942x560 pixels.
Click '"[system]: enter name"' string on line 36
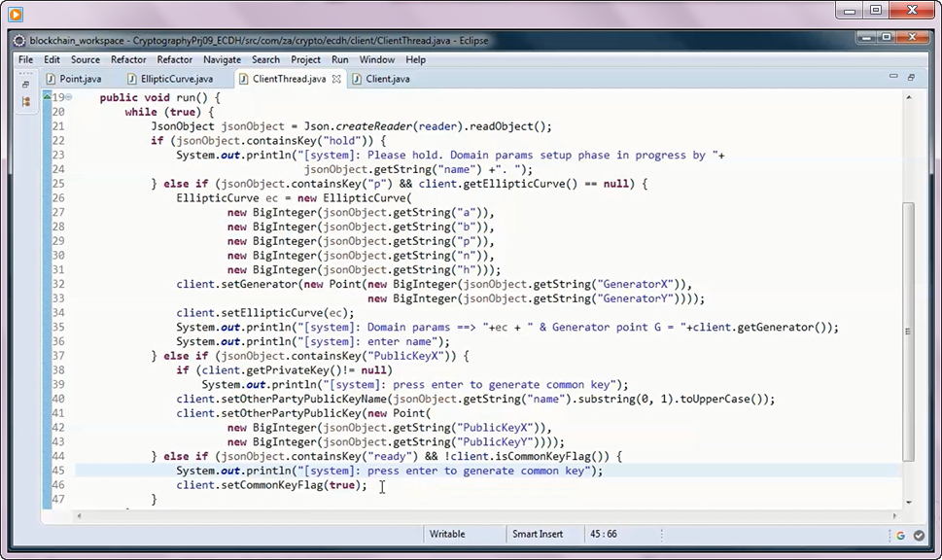tap(367, 341)
